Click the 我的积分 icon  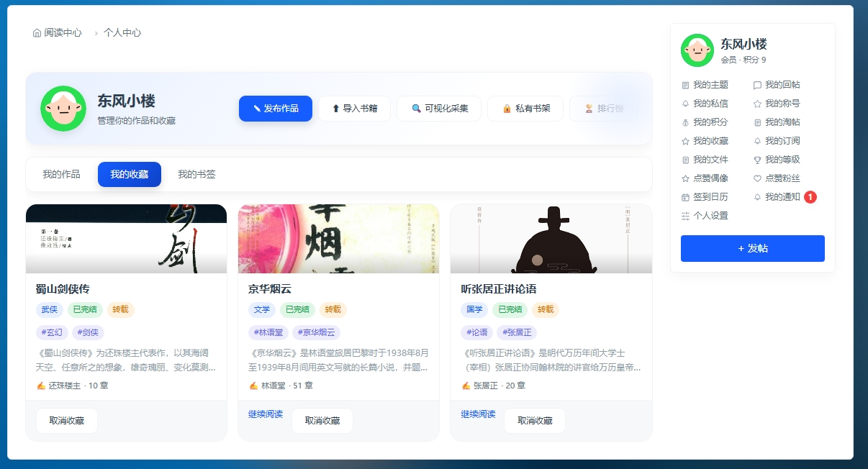(x=685, y=122)
